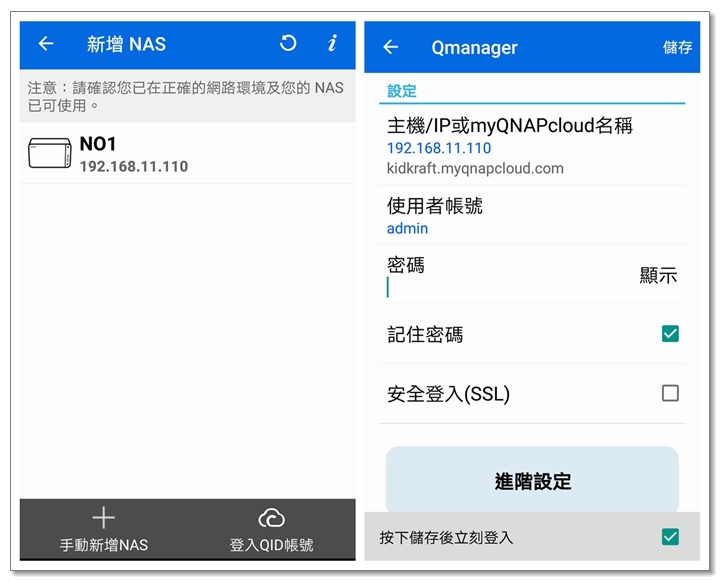Viewport: 720px width, 582px height.
Task: Open the 進階設定 button
Action: click(x=532, y=480)
